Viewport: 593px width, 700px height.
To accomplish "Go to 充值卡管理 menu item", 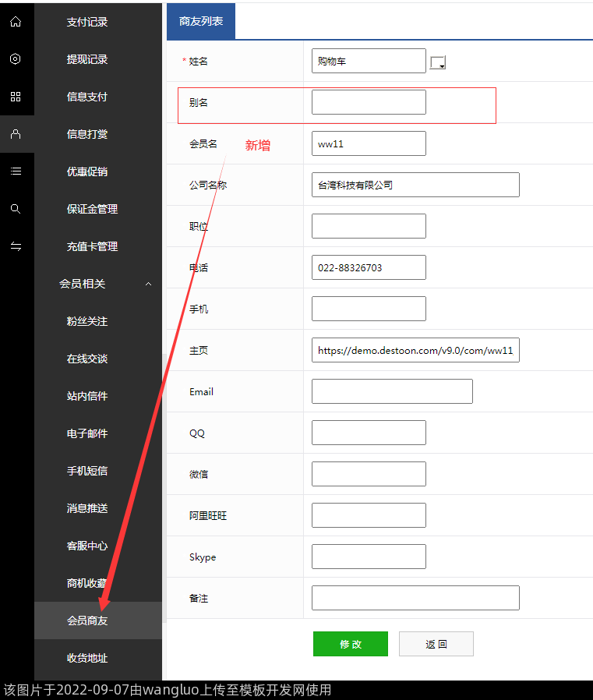I will [92, 246].
